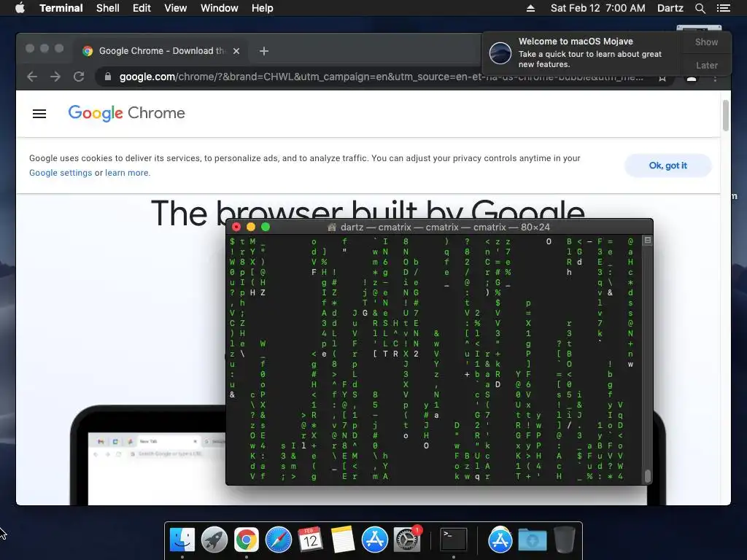Click the eject icon in menu bar
This screenshot has width=747, height=560.
[x=531, y=8]
